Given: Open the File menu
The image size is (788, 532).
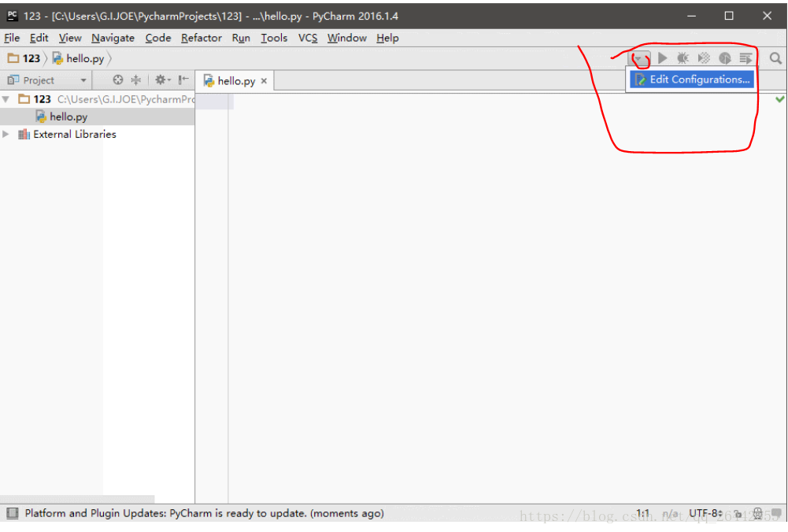Looking at the screenshot, I should click(12, 38).
